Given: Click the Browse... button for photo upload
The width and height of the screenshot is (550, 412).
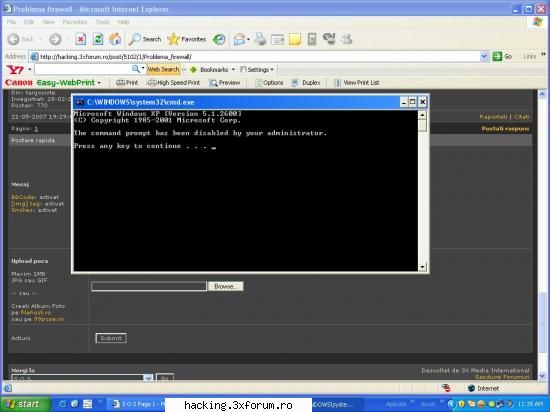Looking at the screenshot, I should point(226,286).
